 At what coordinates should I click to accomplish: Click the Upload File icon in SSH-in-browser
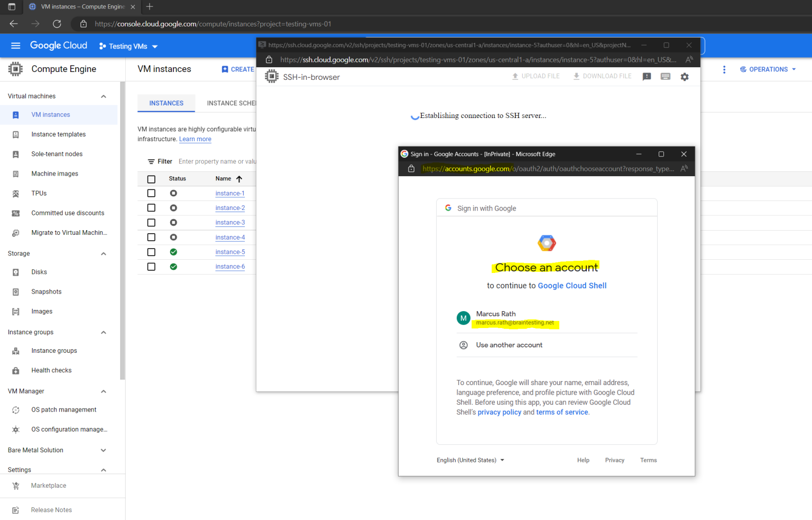pyautogui.click(x=536, y=76)
